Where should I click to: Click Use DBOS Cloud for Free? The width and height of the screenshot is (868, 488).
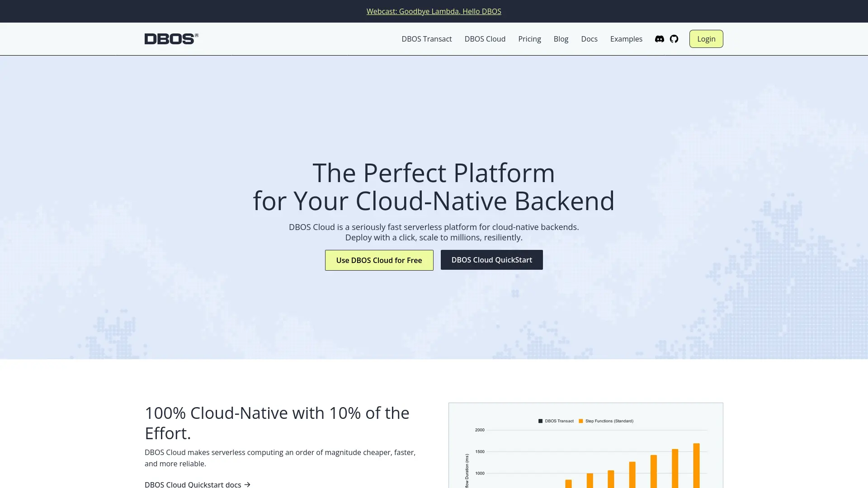(x=379, y=260)
